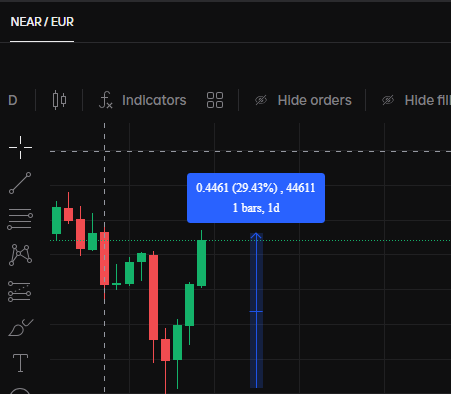This screenshot has height=394, width=451.
Task: Open the chart layout grid templates
Action: (215, 100)
